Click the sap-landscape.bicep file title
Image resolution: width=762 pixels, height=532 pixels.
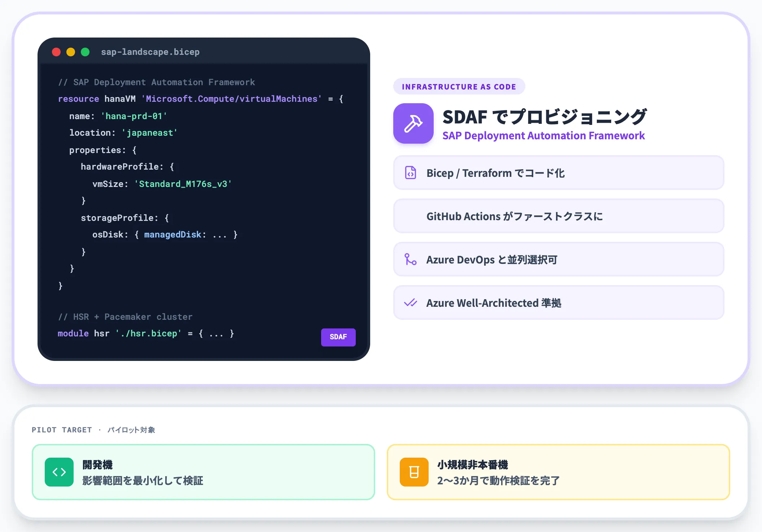click(150, 52)
